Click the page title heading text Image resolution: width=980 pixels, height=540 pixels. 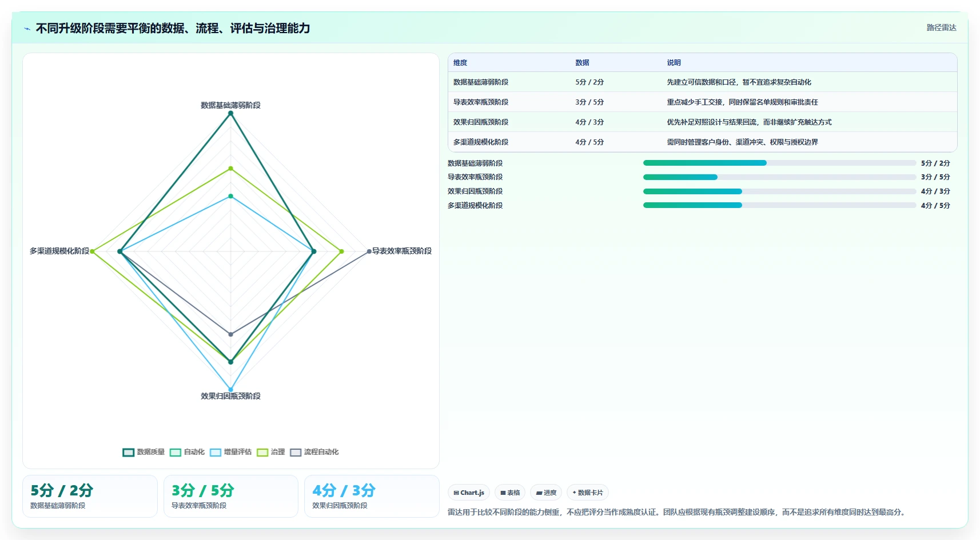coord(173,28)
